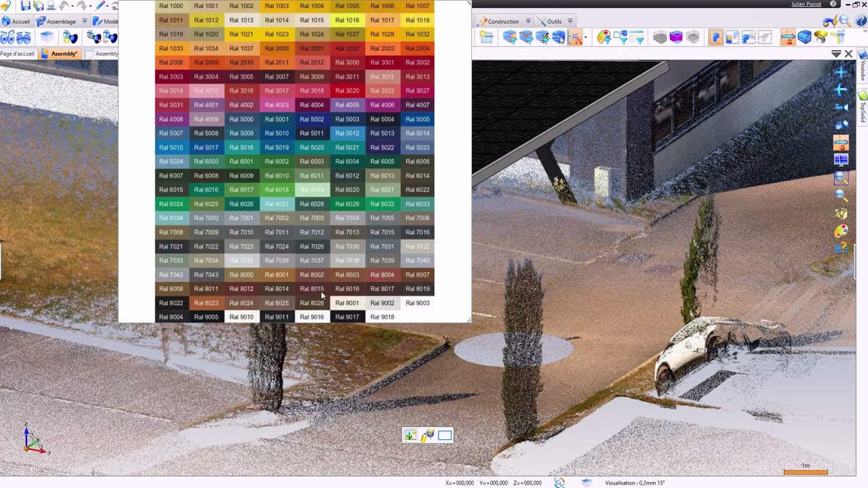Click the dark blue solid block icon

coord(804,37)
